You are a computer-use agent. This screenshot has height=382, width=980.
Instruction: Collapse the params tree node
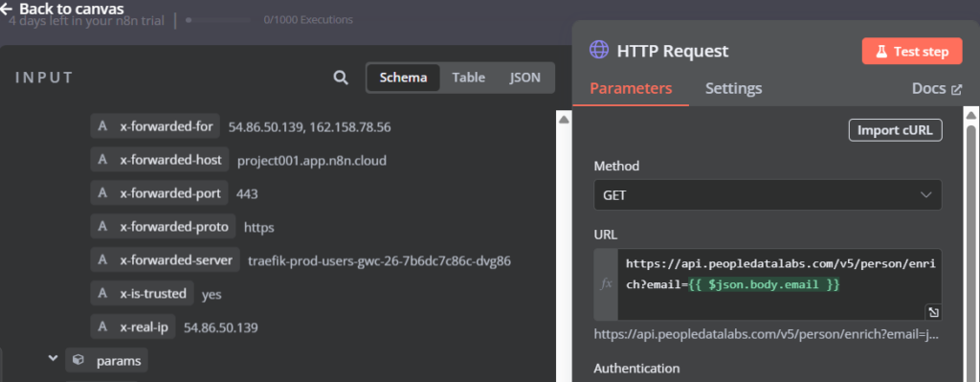53,359
